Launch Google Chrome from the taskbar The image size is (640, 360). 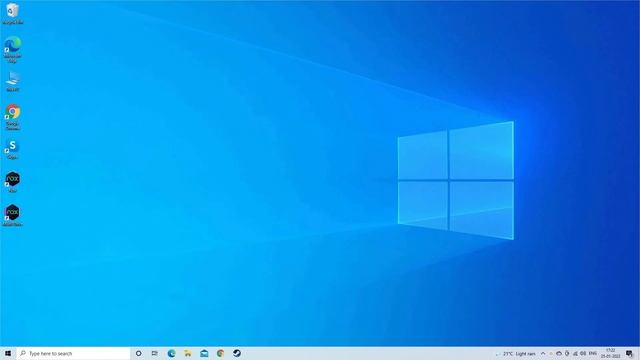(220, 353)
